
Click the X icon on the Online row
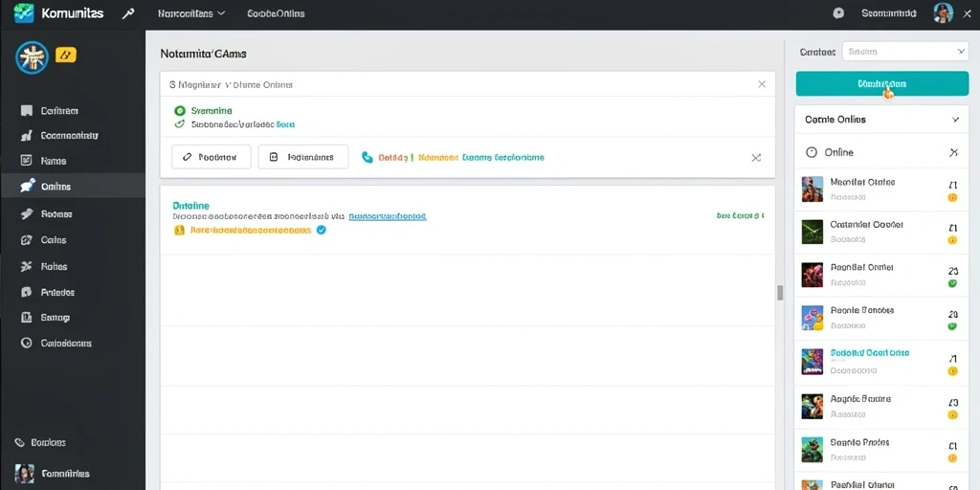tap(954, 152)
